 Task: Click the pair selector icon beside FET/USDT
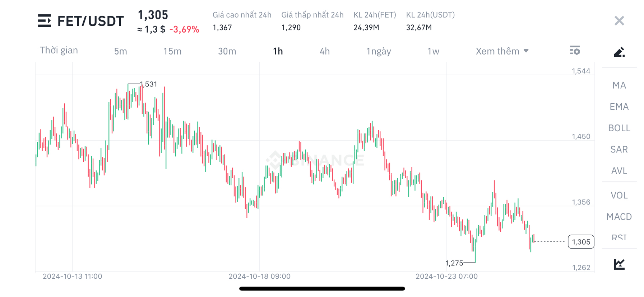(x=45, y=21)
